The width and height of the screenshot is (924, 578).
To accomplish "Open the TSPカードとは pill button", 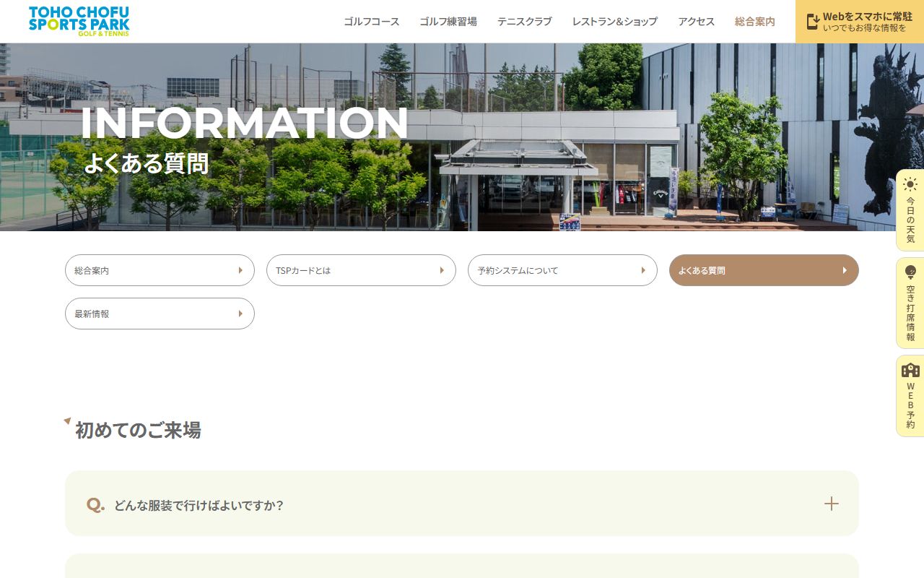I will [361, 270].
